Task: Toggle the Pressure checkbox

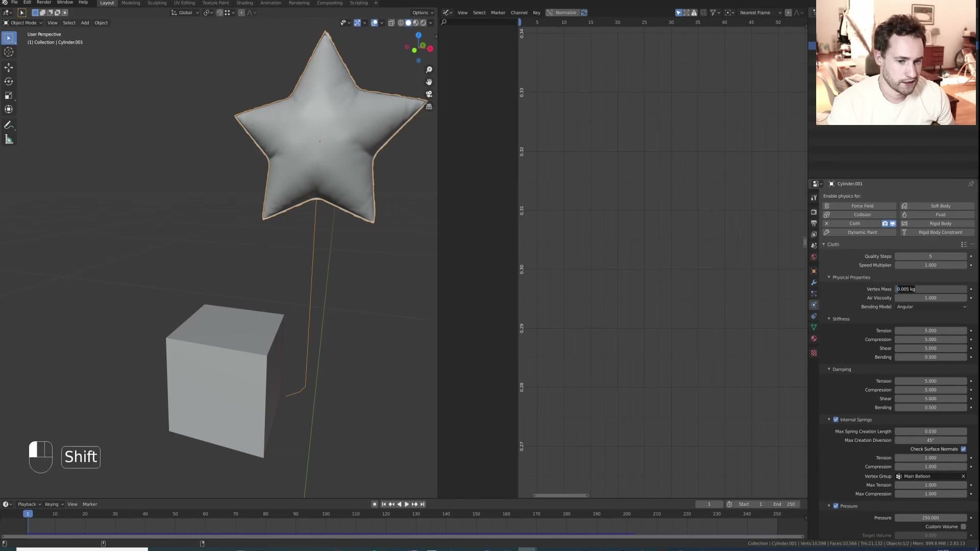Action: 836,506
